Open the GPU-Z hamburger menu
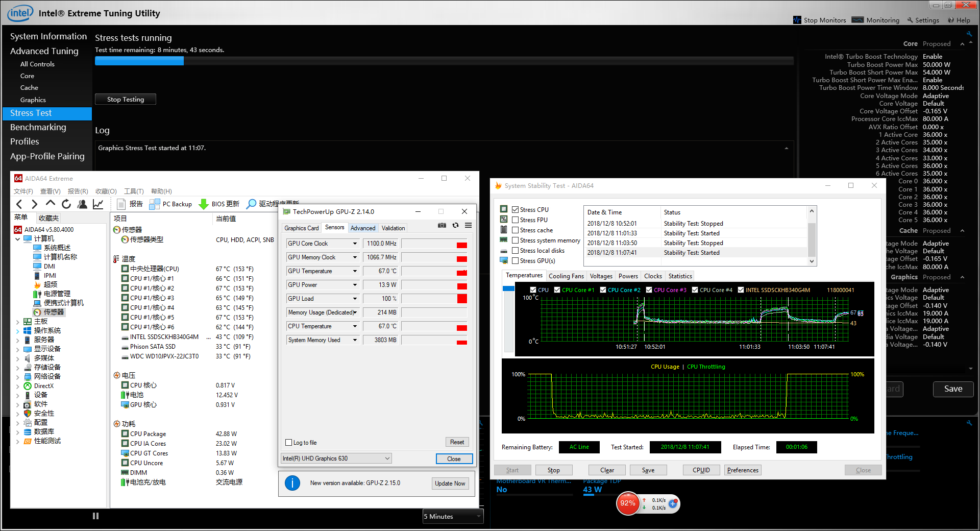 (468, 225)
